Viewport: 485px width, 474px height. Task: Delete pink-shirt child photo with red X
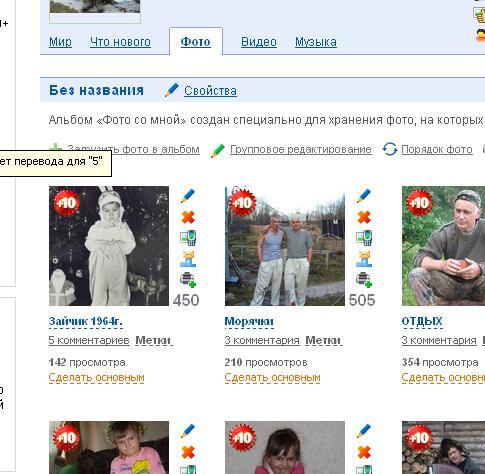pos(188,452)
